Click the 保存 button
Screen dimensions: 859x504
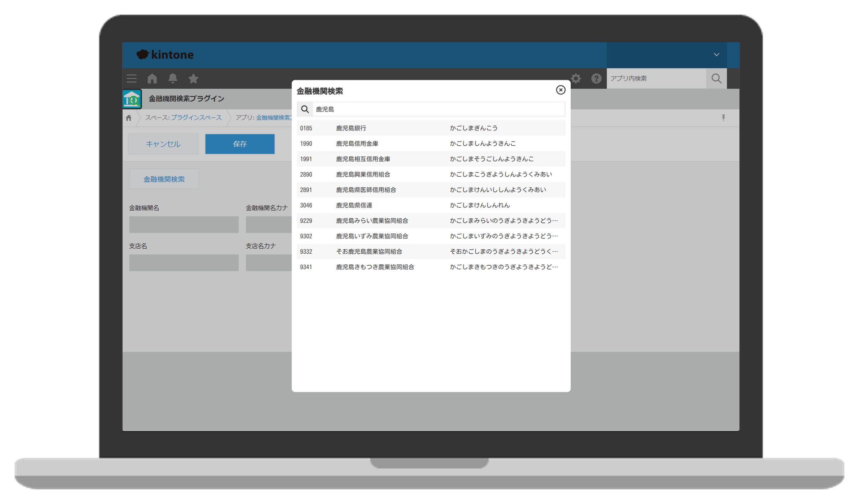[240, 144]
